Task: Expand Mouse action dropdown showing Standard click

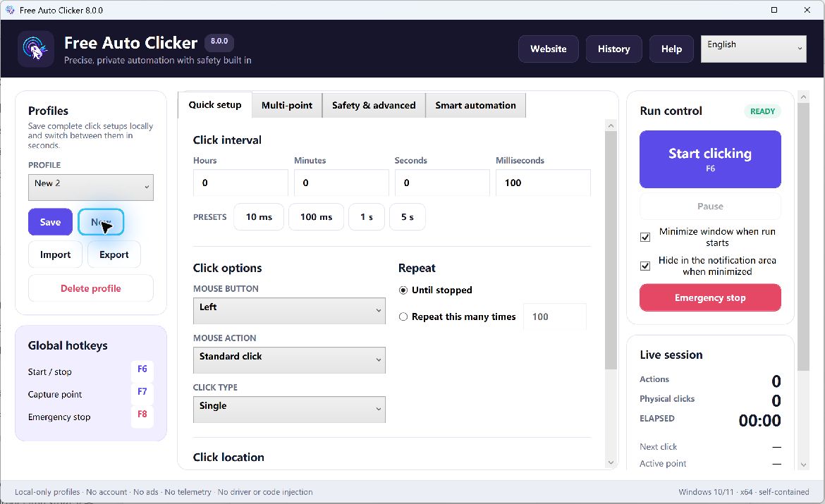Action: (x=289, y=360)
